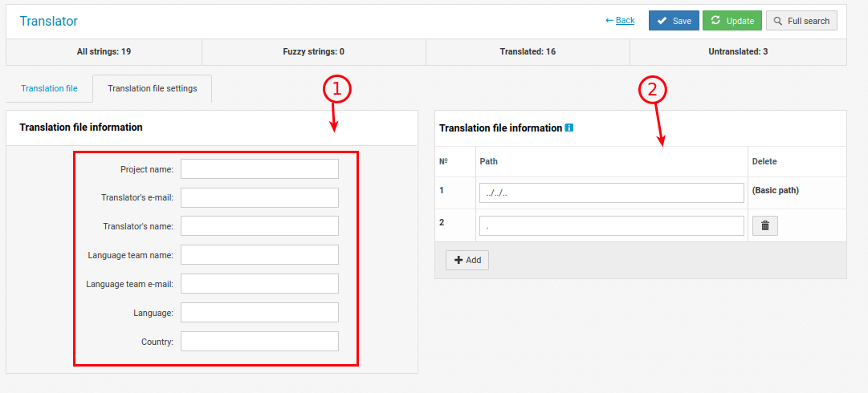Image resolution: width=868 pixels, height=393 pixels.
Task: Focus the Language team name field
Action: 259,255
